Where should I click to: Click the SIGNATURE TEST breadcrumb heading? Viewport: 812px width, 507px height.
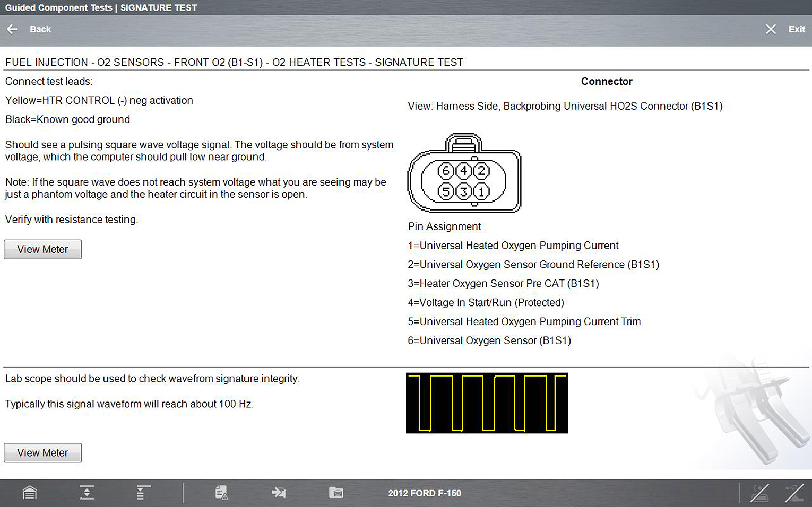pyautogui.click(x=419, y=63)
